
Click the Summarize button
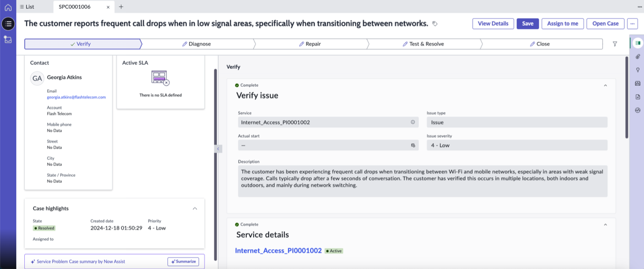(183, 262)
